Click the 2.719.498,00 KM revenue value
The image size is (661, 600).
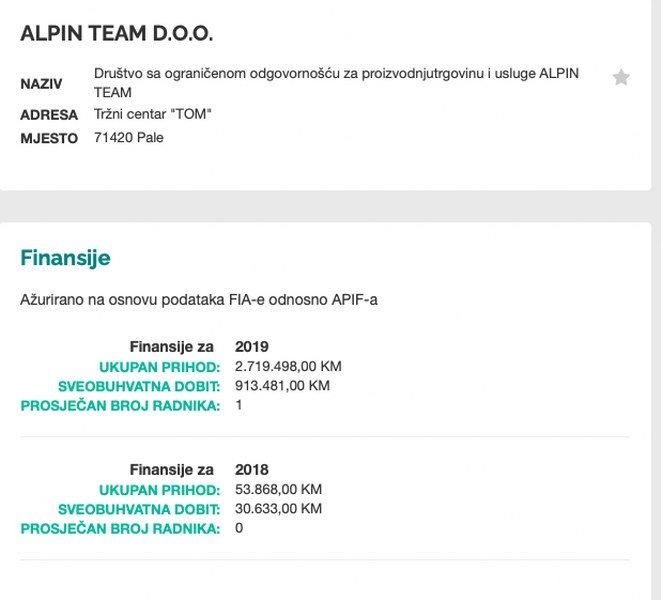288,366
